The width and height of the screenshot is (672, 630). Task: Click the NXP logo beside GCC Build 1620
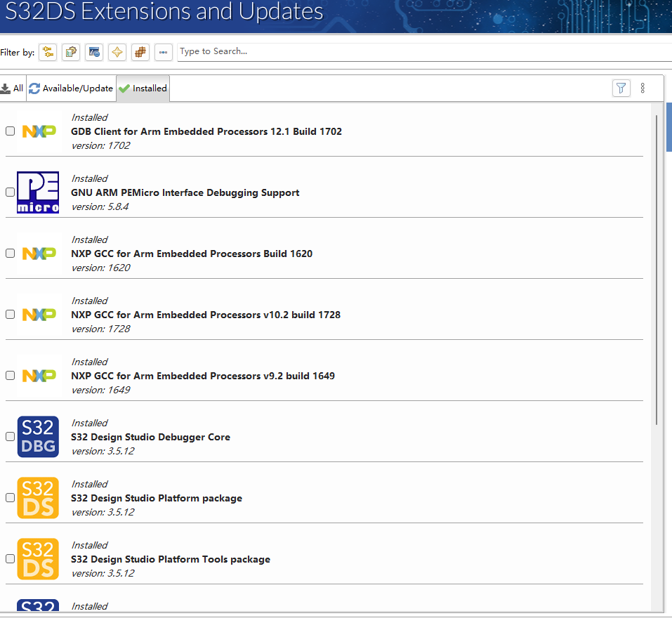(38, 253)
